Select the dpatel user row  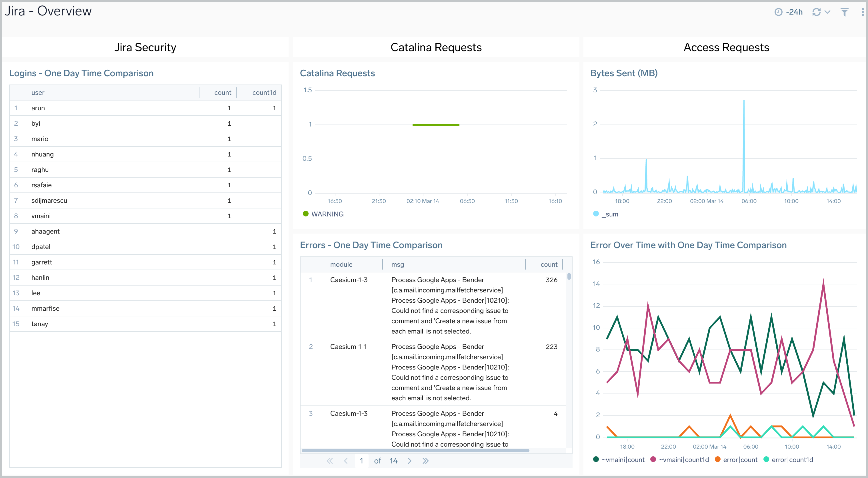(145, 247)
